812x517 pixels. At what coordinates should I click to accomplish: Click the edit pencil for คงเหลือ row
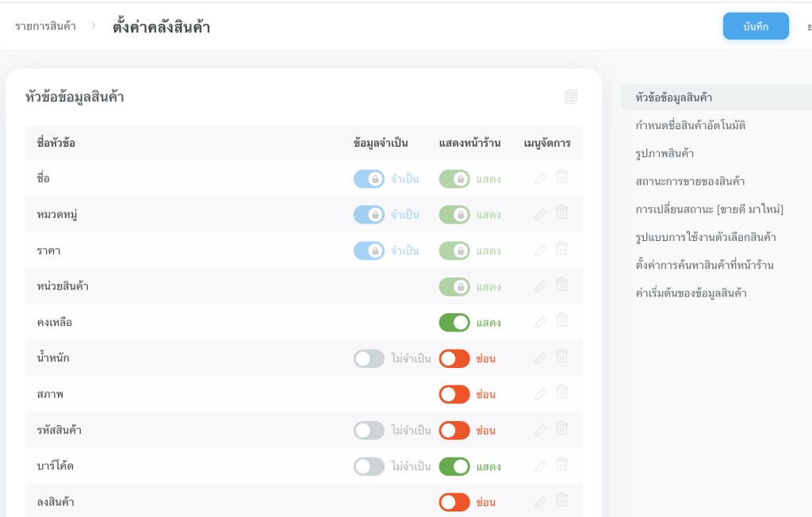[x=541, y=322]
